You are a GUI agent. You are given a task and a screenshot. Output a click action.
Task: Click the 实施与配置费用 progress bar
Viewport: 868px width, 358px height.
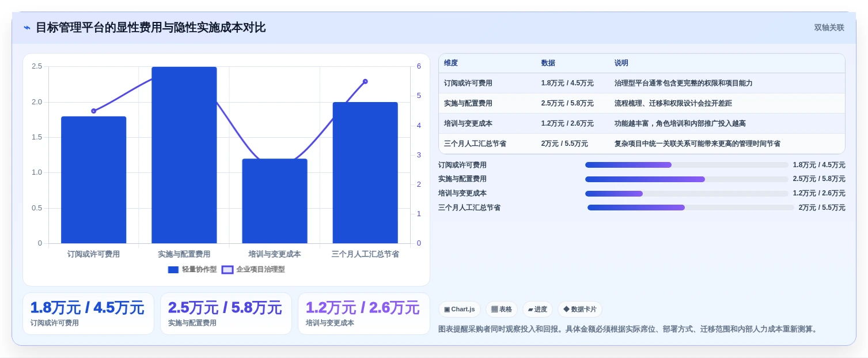[687, 179]
